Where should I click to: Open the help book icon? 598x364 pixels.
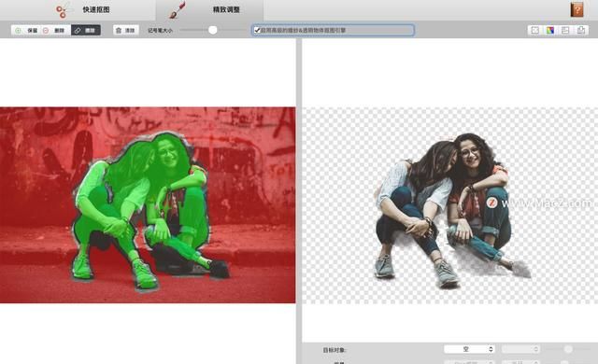tap(577, 9)
